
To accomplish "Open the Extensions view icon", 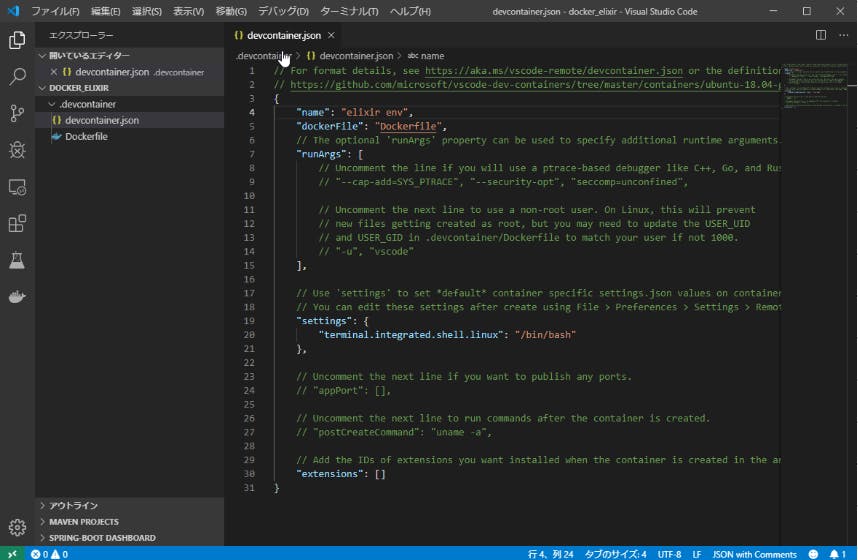I will click(x=17, y=224).
